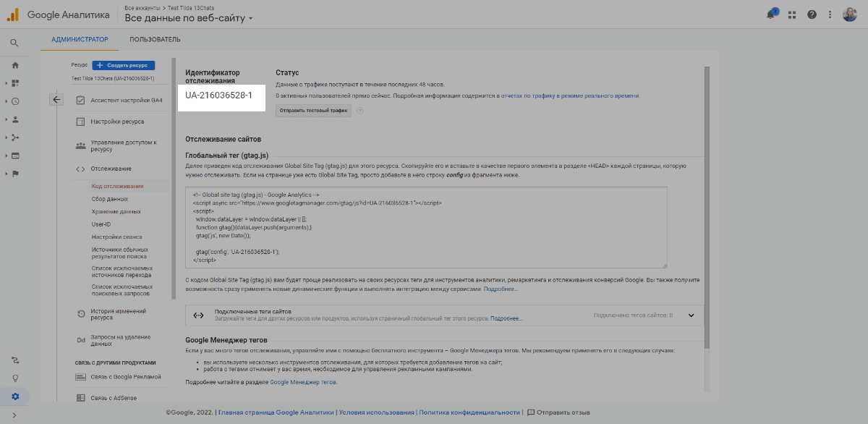
Task: Open the user account avatar
Action: [x=850, y=14]
